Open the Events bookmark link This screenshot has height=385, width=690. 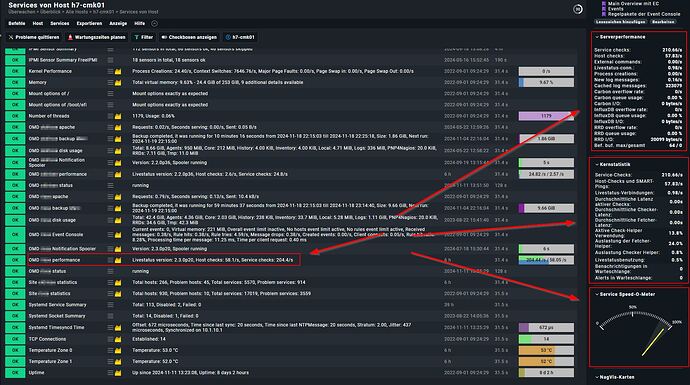click(x=616, y=9)
